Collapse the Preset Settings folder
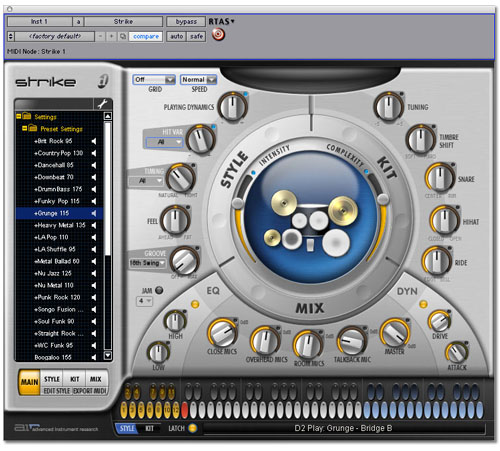The width and height of the screenshot is (500, 451). 25,128
